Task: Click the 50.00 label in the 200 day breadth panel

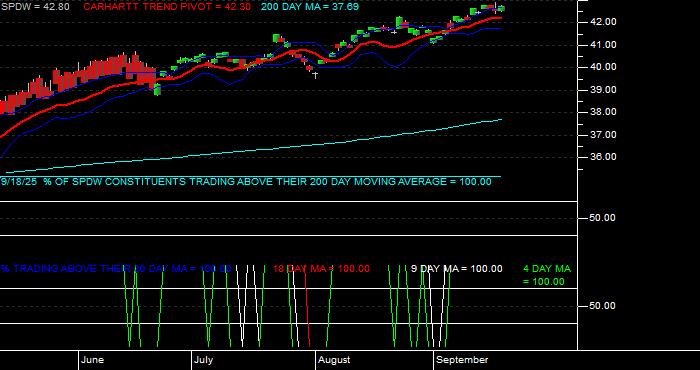Action: click(x=603, y=218)
